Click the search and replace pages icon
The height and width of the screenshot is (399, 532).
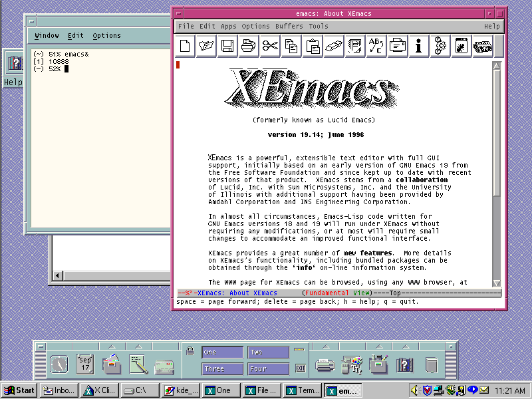point(355,46)
